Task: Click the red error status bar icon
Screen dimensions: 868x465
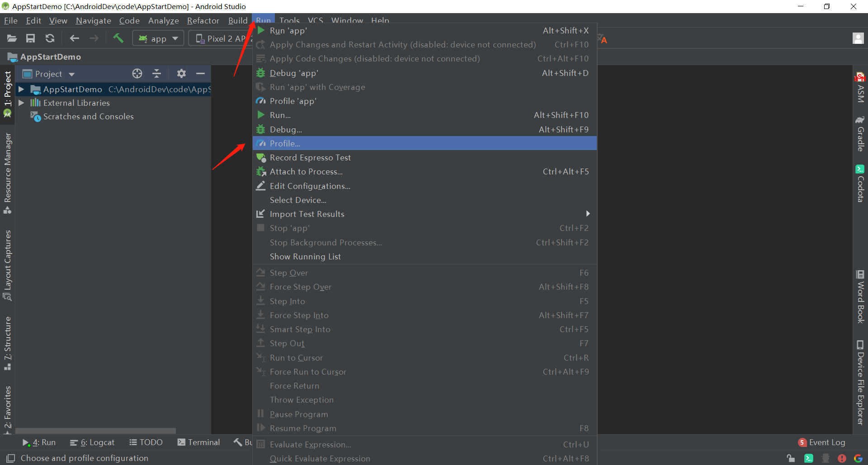Action: point(842,458)
